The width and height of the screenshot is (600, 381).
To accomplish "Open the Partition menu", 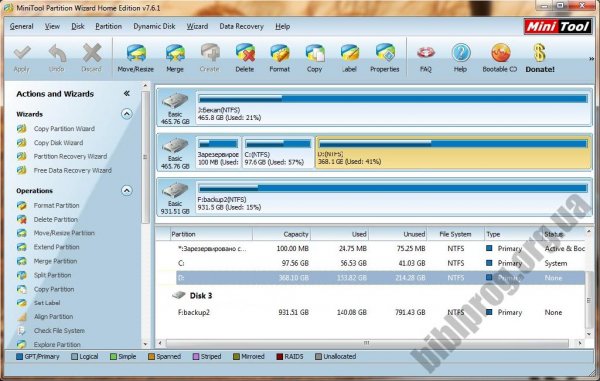I will pos(109,26).
